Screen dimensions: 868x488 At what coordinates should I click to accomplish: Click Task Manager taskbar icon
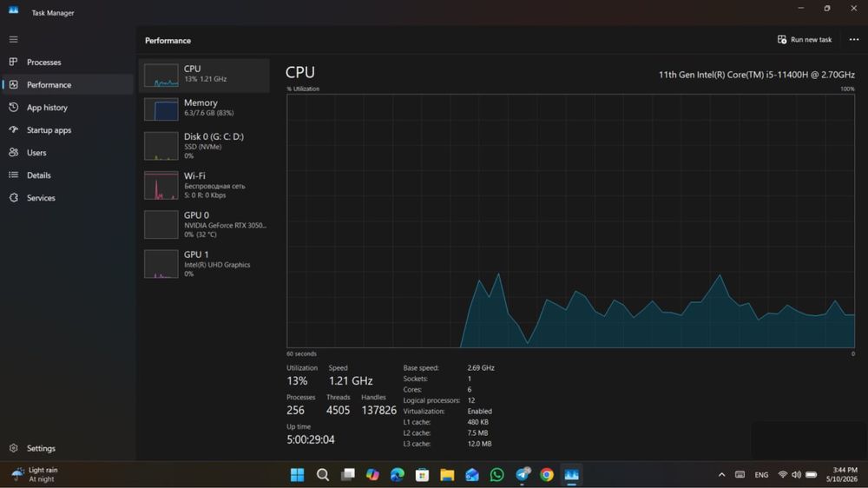coord(572,475)
